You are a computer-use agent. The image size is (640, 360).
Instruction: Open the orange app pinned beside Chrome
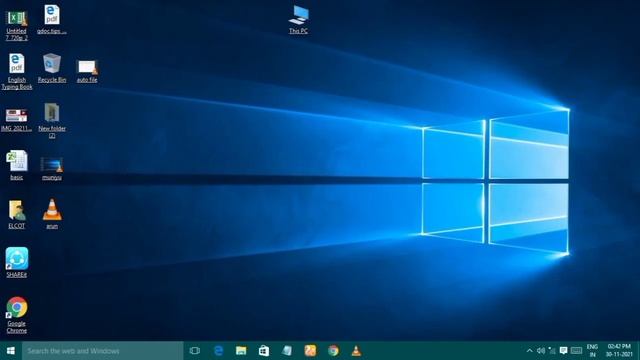310,351
